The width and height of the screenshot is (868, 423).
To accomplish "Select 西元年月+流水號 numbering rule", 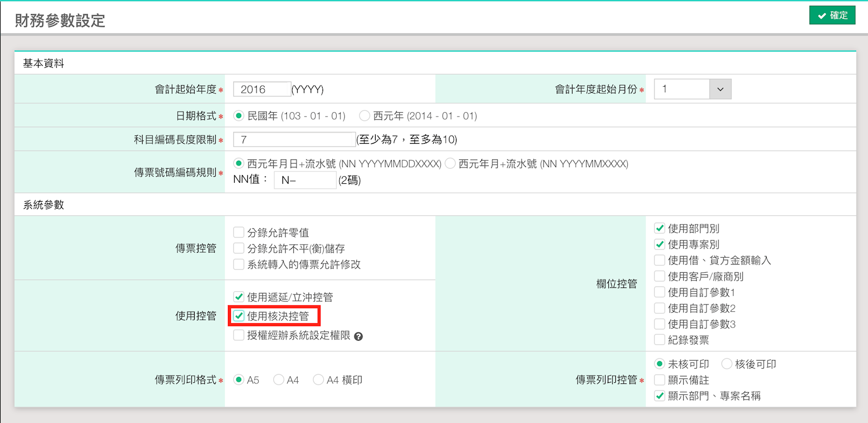I will point(450,164).
